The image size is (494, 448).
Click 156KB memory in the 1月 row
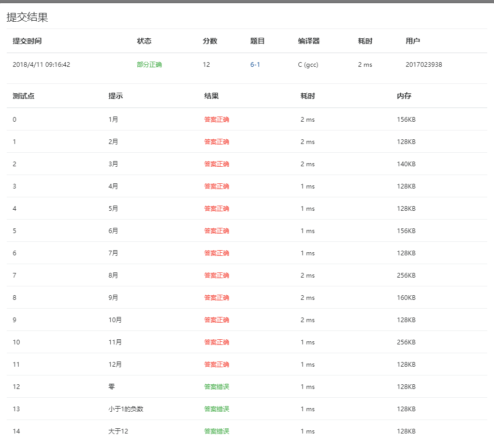click(x=406, y=120)
